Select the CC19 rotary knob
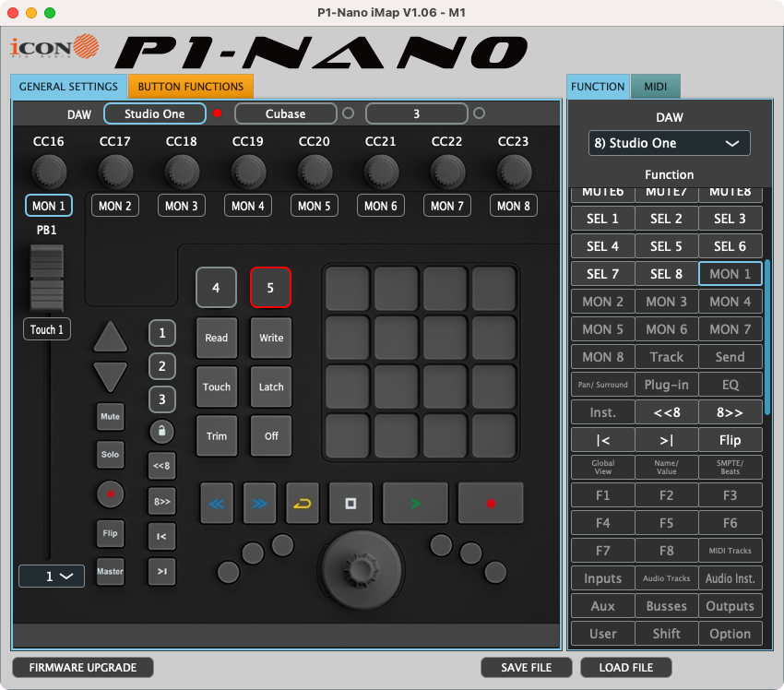This screenshot has width=784, height=690. click(x=248, y=172)
